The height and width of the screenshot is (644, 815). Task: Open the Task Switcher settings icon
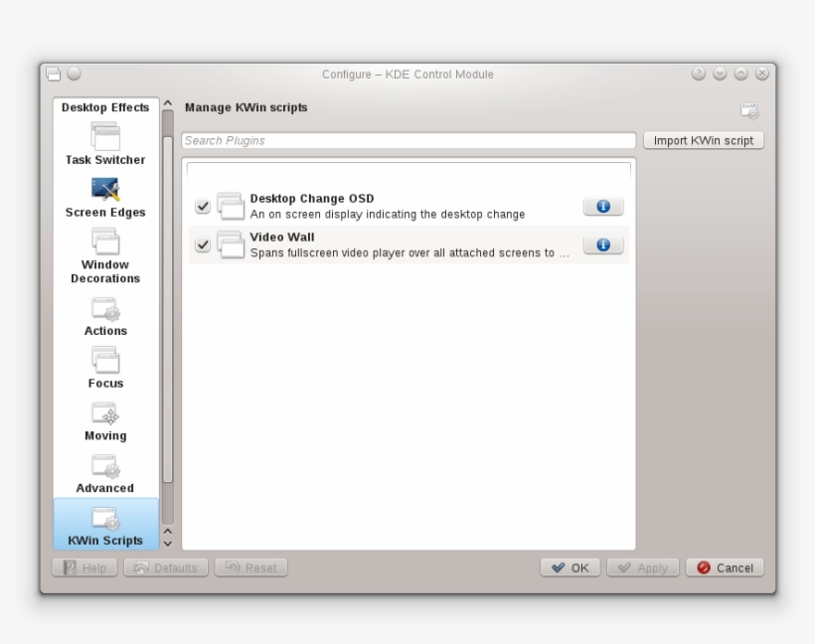[x=105, y=136]
